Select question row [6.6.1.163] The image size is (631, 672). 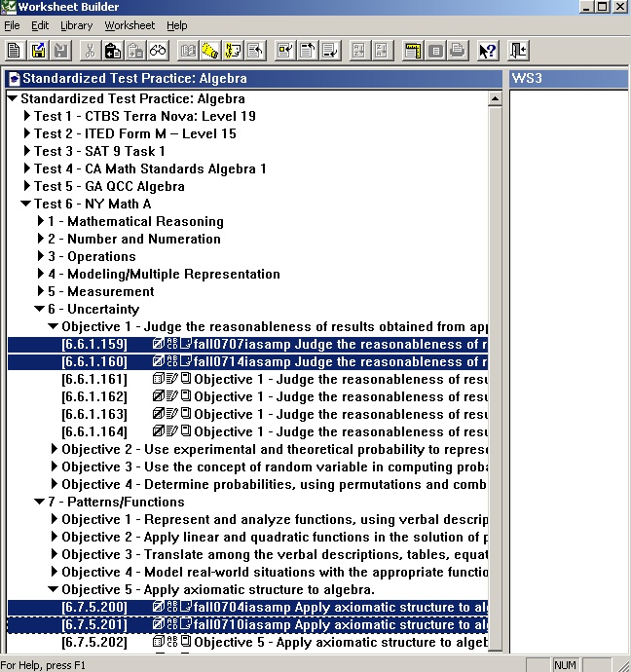(x=247, y=415)
